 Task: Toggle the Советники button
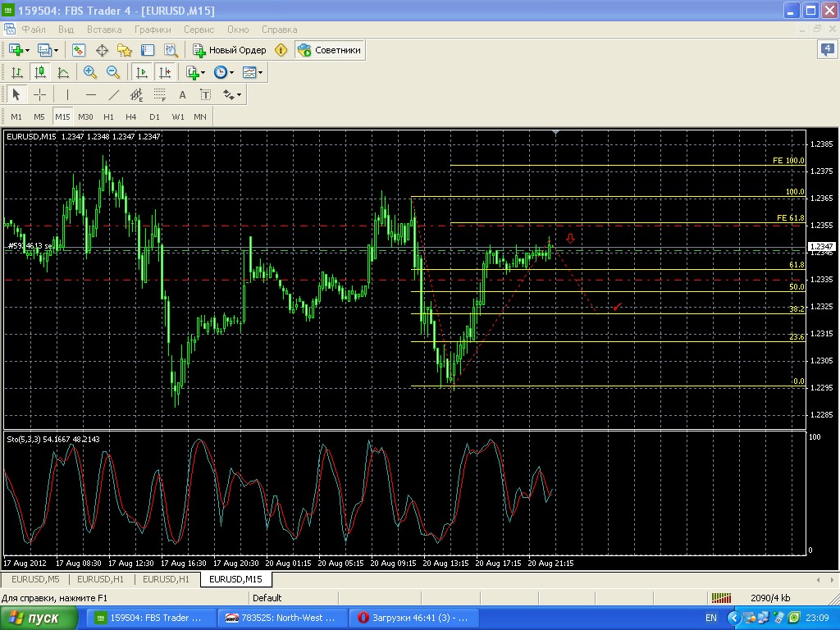[330, 50]
